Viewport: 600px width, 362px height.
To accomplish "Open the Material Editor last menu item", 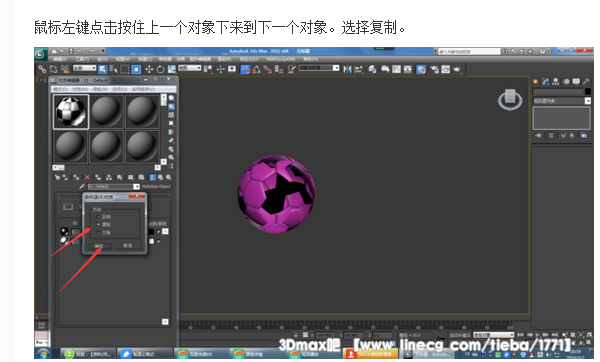I will click(143, 89).
